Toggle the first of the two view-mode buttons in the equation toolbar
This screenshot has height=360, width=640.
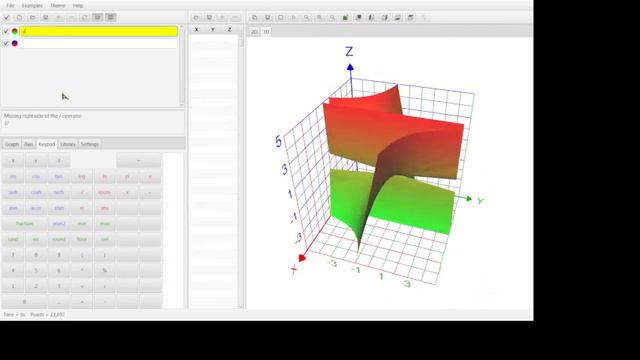point(98,18)
